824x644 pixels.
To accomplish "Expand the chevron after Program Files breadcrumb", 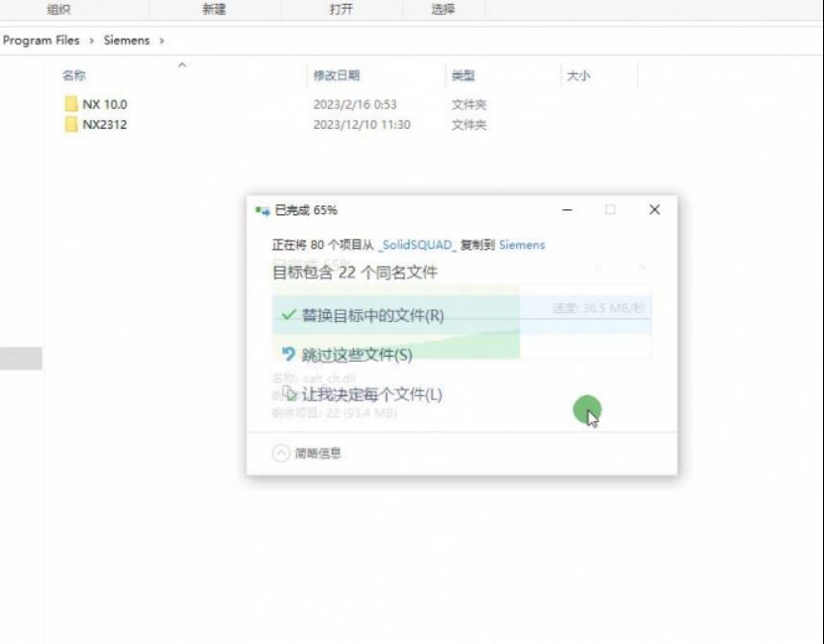I will click(x=92, y=41).
